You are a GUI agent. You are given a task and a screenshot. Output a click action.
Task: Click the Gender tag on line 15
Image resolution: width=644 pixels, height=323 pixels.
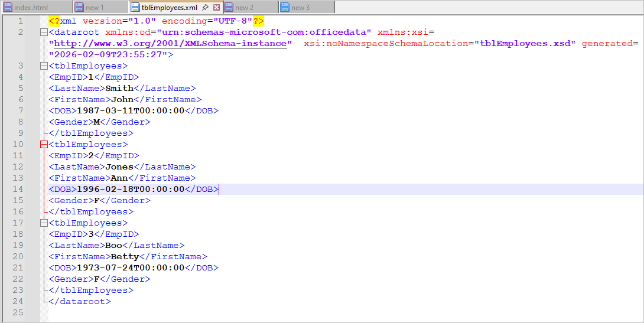71,201
